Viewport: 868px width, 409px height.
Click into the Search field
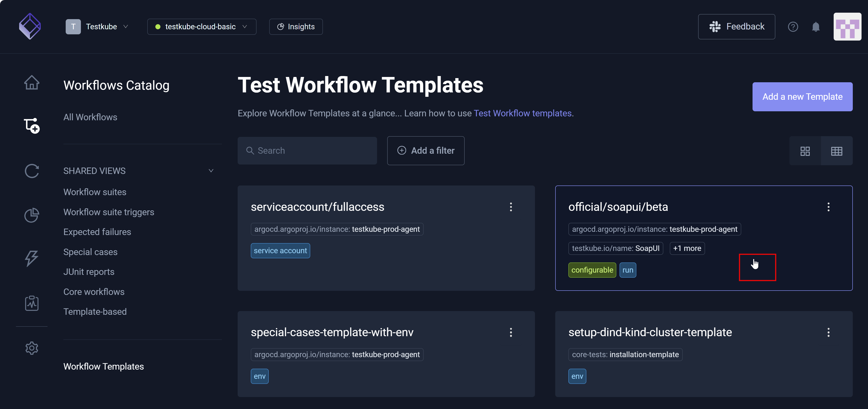click(x=307, y=151)
